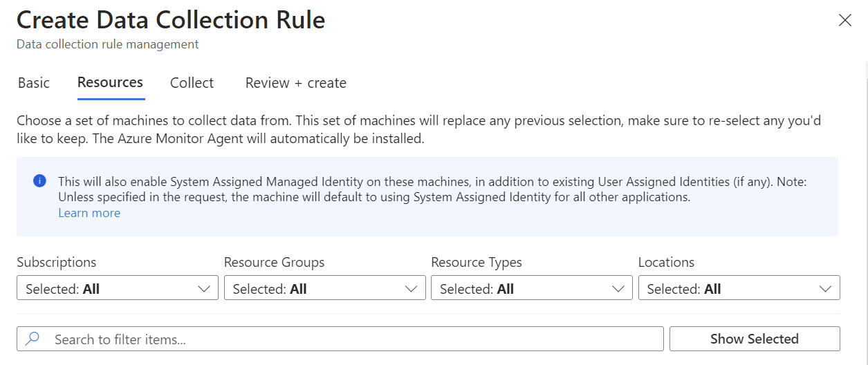Select the Resources tab
Screen dimensions: 868x365
click(x=110, y=82)
